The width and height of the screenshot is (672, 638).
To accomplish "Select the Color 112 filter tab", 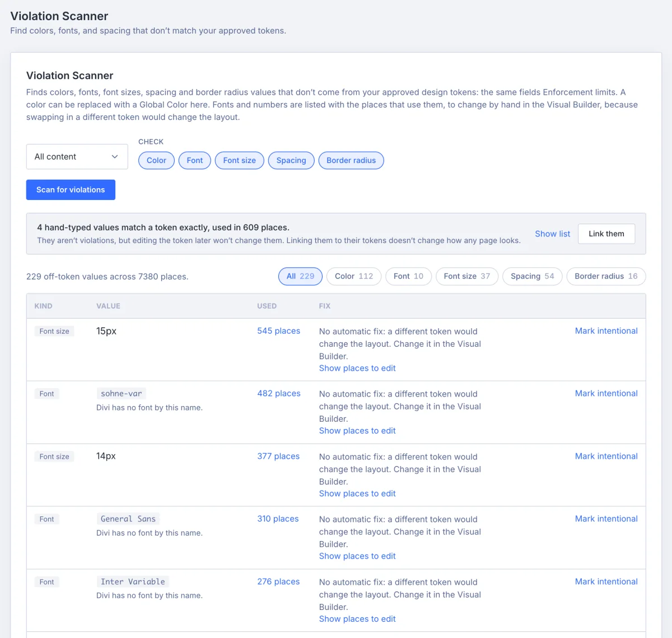I will 354,276.
